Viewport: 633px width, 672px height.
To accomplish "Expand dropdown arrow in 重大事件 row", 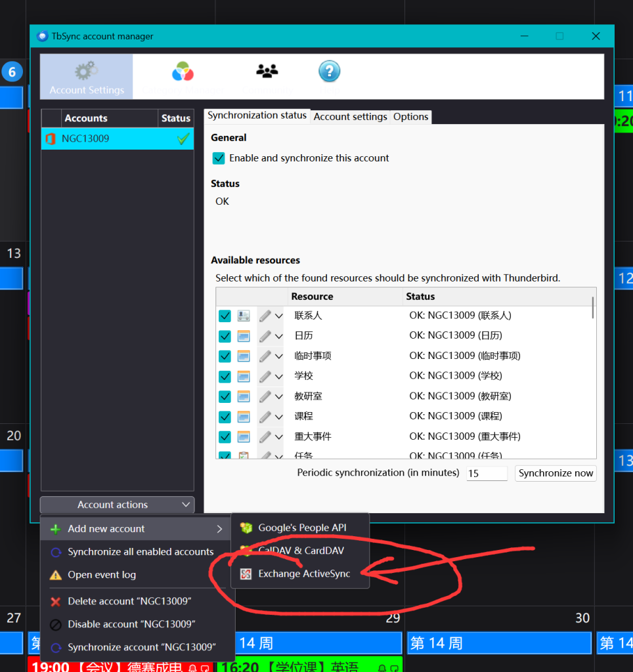I will [x=279, y=437].
